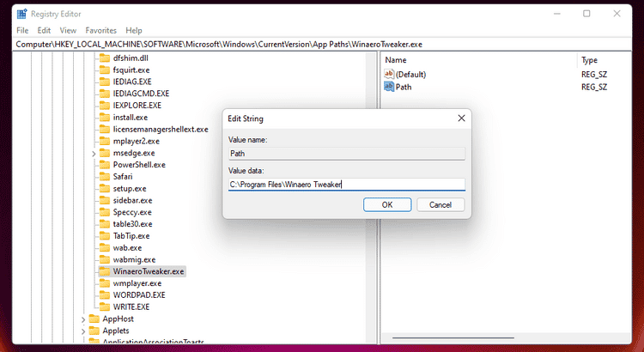
Task: Open the View menu
Action: (x=68, y=30)
